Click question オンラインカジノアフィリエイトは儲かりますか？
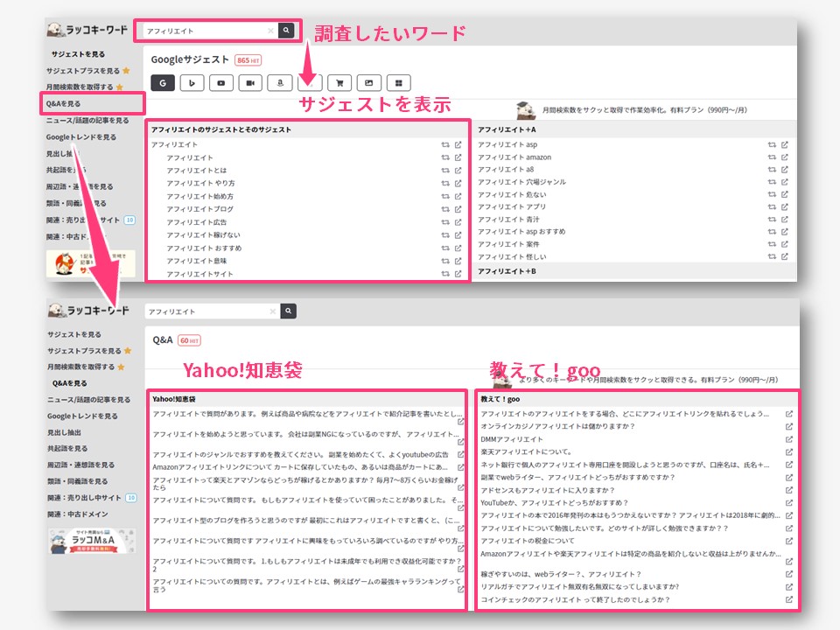Image resolution: width=840 pixels, height=630 pixels. click(x=557, y=426)
